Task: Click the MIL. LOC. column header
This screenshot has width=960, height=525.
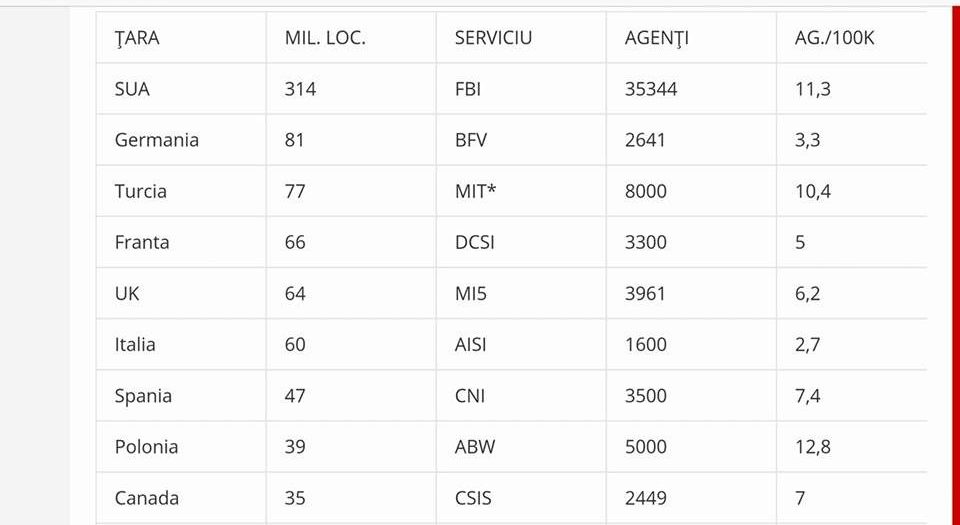Action: 325,38
